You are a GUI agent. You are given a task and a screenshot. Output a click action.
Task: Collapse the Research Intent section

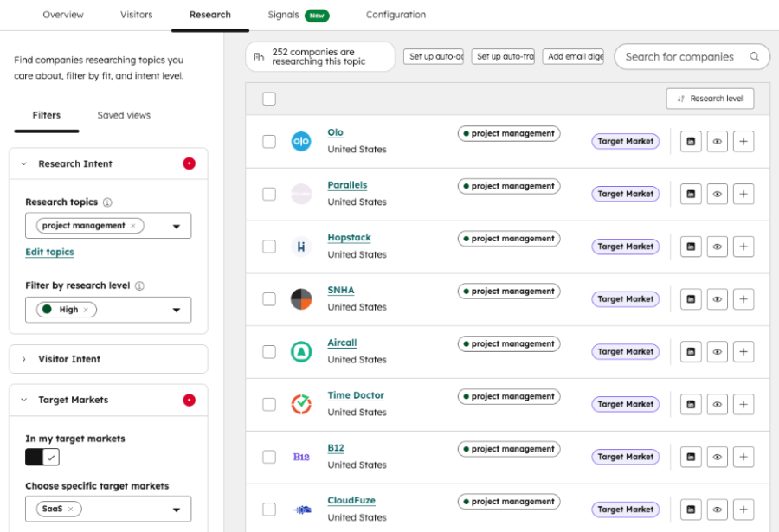click(24, 163)
